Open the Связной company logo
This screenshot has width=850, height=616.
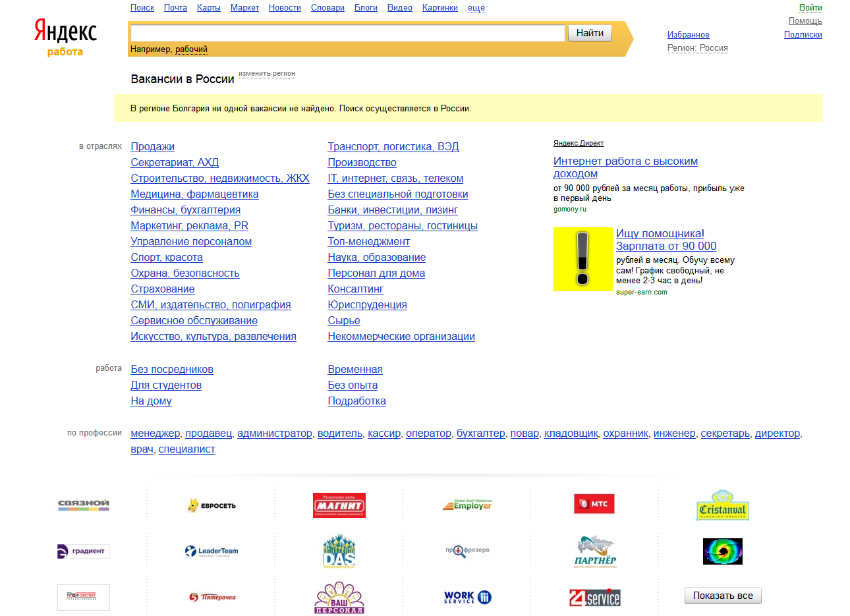point(84,505)
